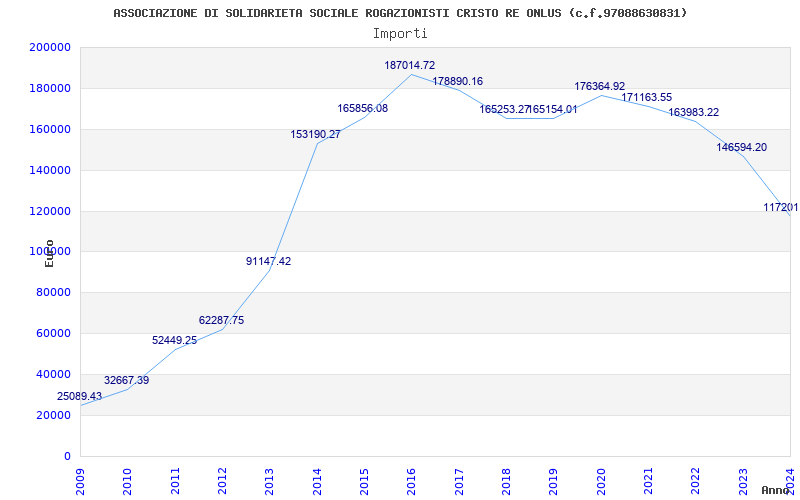
Task: Click x-axis year 2021
Action: coord(648,481)
